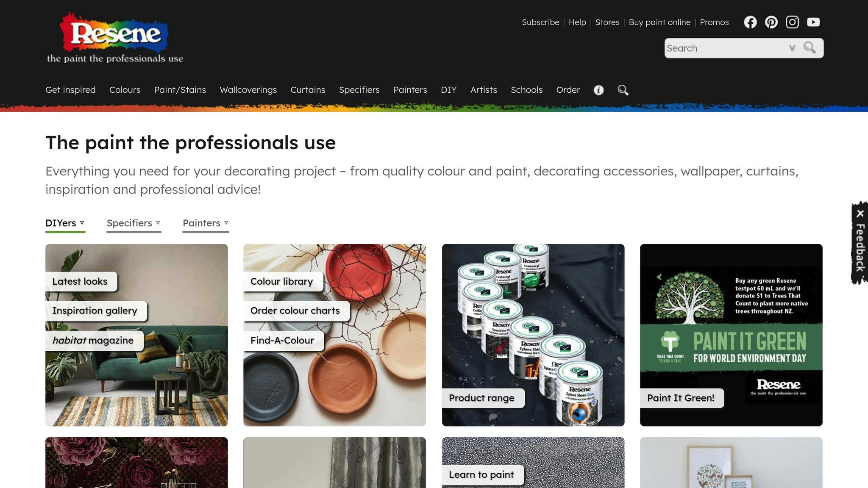Click the magnifier icon in search box
Viewport: 868px width, 488px height.
pyautogui.click(x=810, y=47)
